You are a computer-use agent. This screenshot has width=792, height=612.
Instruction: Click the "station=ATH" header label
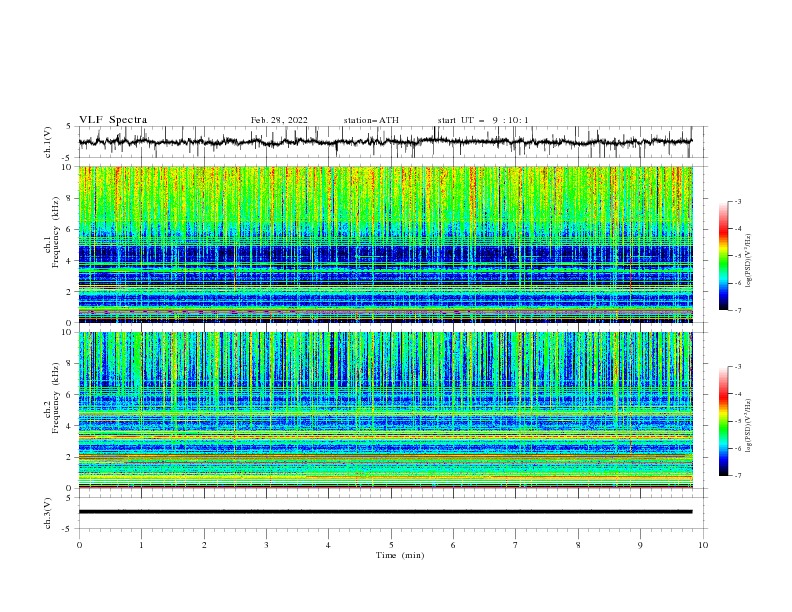[x=371, y=120]
